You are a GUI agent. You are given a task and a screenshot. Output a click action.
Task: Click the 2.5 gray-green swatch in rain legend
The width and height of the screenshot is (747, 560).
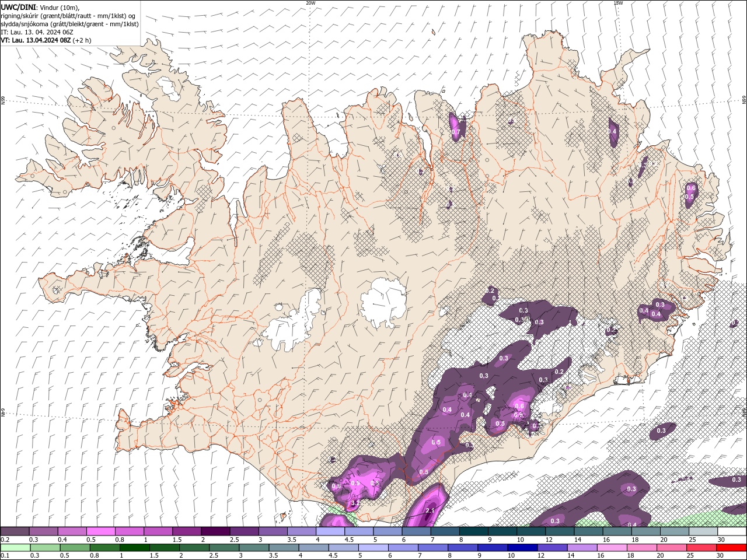[224, 548]
